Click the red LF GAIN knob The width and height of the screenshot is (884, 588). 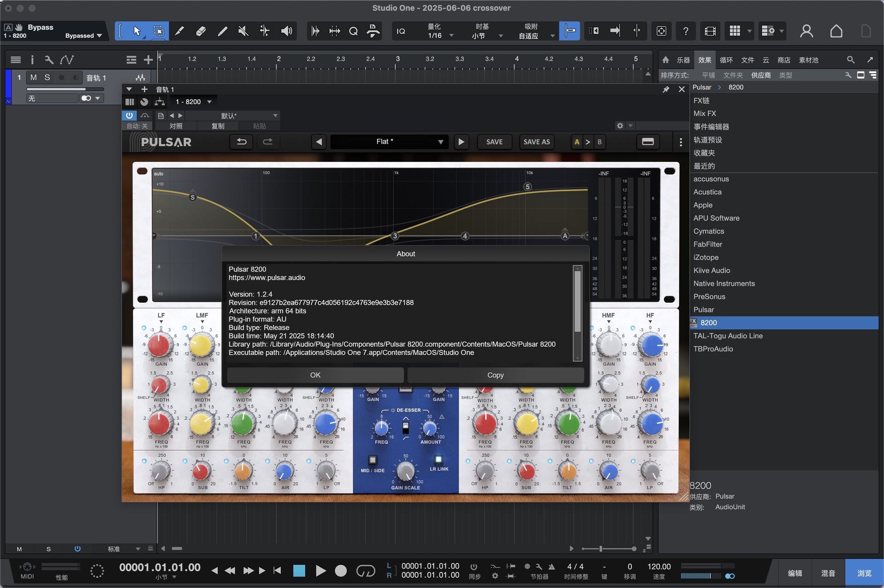(x=159, y=345)
